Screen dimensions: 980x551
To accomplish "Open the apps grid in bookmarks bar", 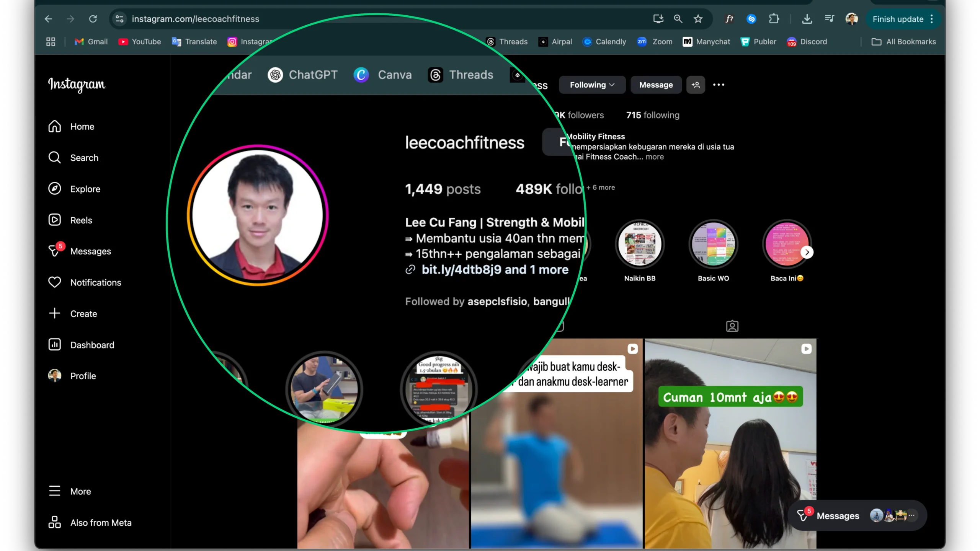I will coord(51,42).
